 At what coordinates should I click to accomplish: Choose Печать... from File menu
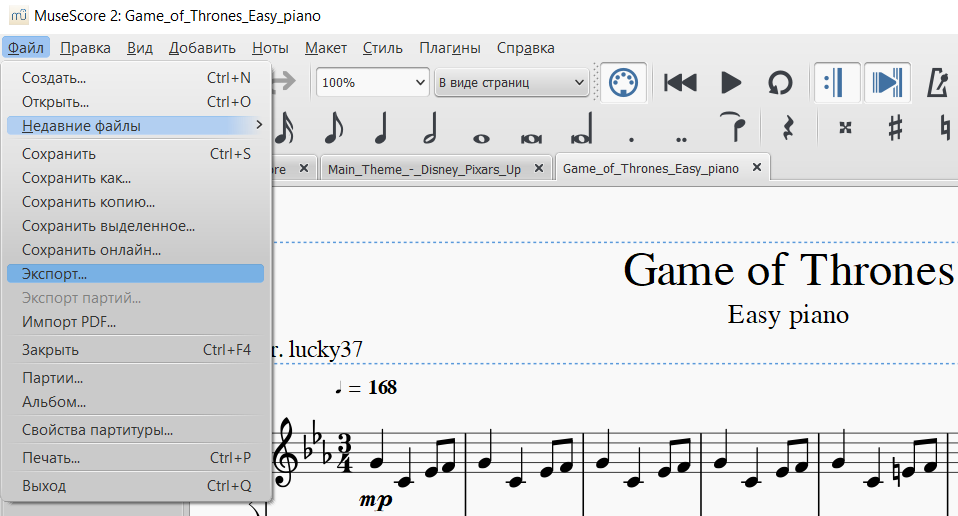(x=136, y=458)
